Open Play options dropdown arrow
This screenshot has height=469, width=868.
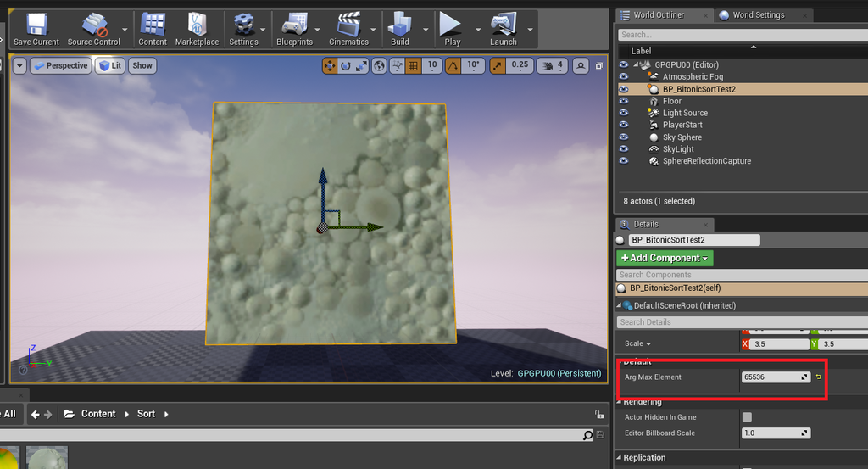tap(478, 30)
